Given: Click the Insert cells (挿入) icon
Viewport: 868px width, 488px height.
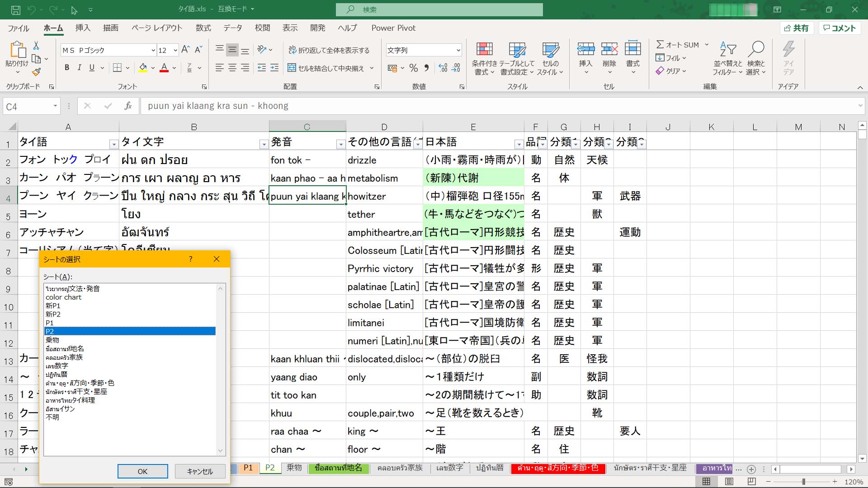Looking at the screenshot, I should [x=586, y=49].
